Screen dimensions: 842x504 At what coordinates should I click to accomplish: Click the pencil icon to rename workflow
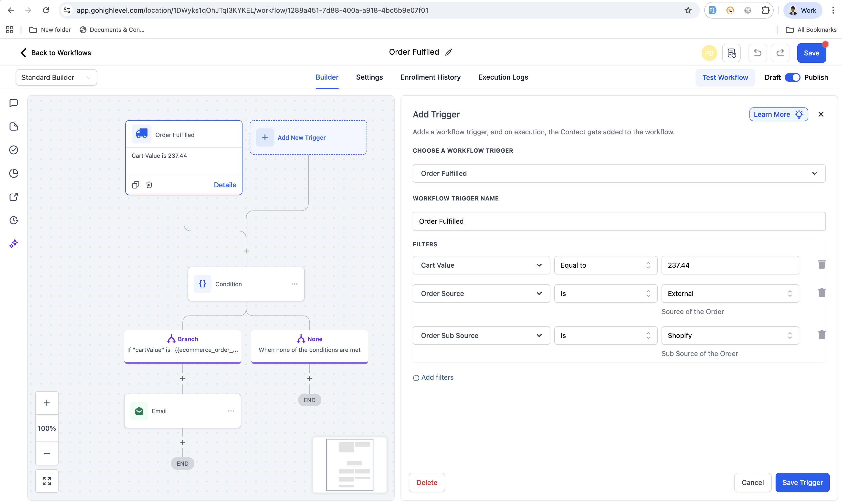(449, 52)
